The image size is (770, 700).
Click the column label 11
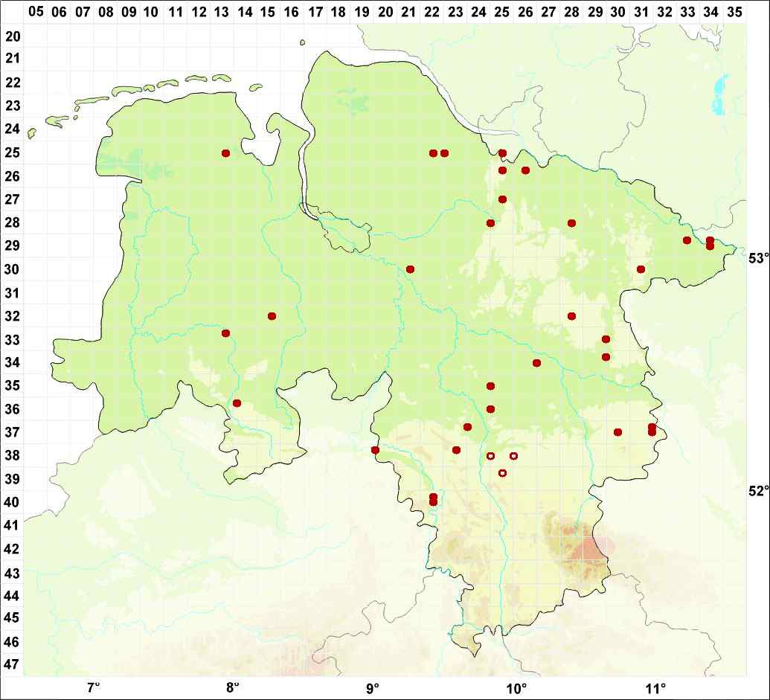tap(176, 11)
